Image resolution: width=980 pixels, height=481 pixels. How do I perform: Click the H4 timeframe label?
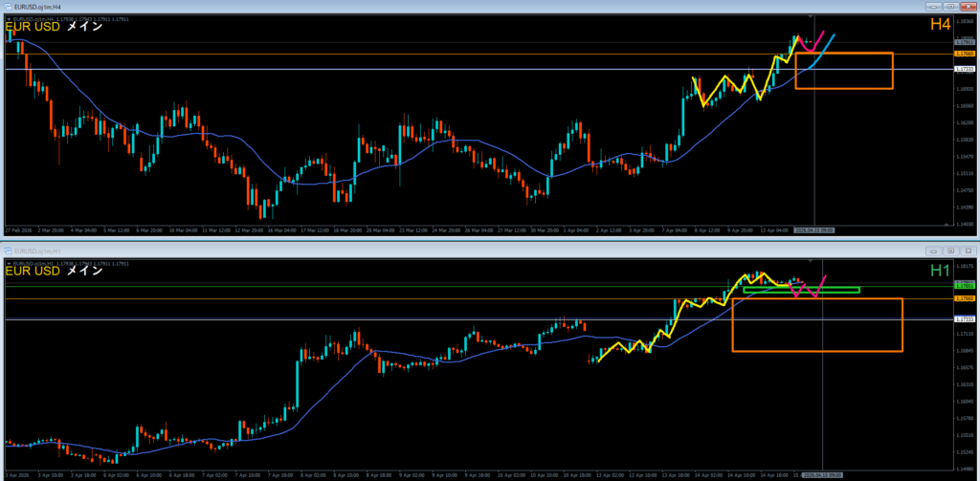[x=940, y=25]
